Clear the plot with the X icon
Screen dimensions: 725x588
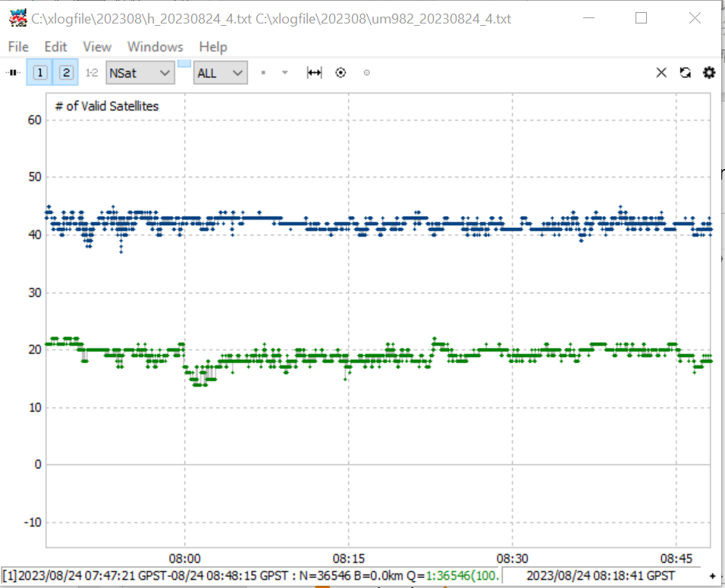(661, 73)
